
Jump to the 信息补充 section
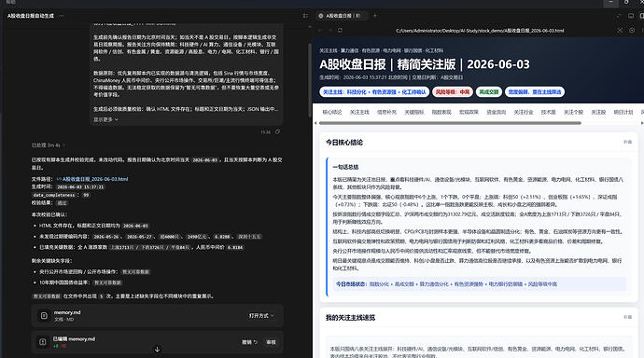[386, 112]
